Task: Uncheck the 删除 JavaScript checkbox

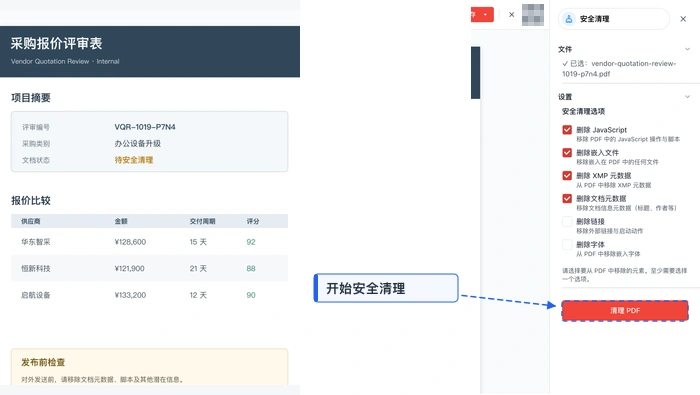Action: pyautogui.click(x=567, y=130)
